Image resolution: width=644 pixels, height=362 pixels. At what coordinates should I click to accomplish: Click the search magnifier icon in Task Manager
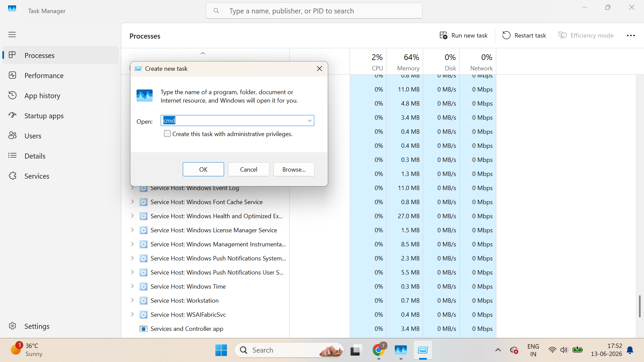[x=216, y=11]
